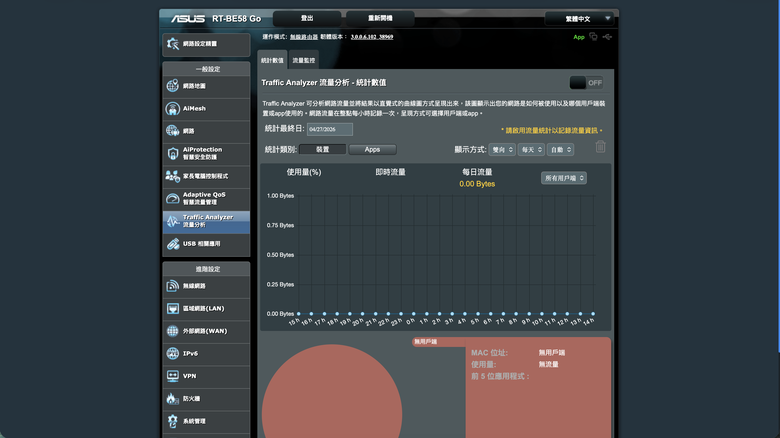
Task: Open the AiProtection 智慧安全防護 section
Action: tap(206, 153)
